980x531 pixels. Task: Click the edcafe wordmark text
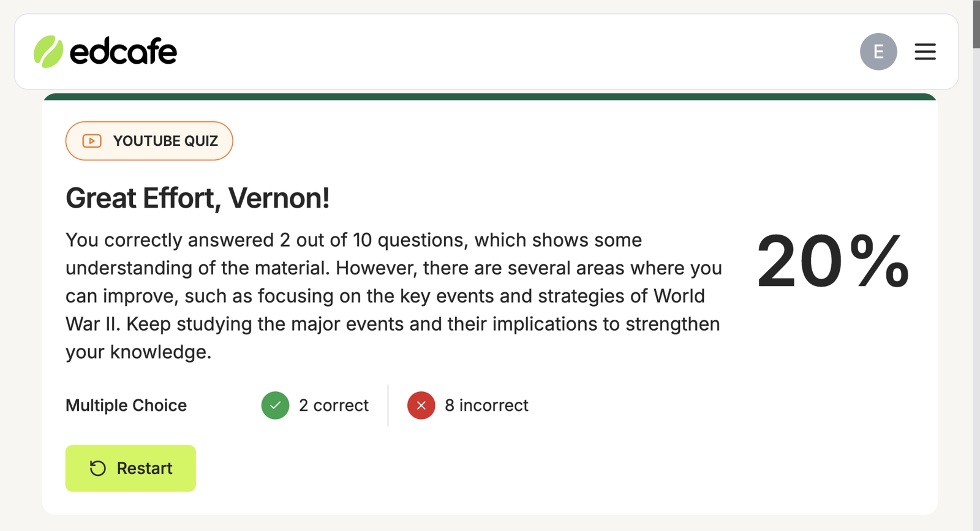pos(123,51)
